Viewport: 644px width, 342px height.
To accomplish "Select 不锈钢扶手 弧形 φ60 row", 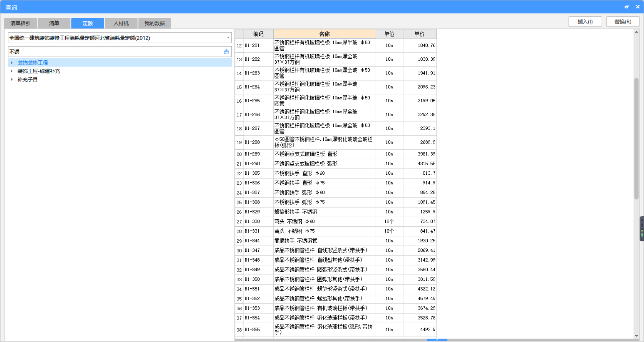I will click(336, 192).
